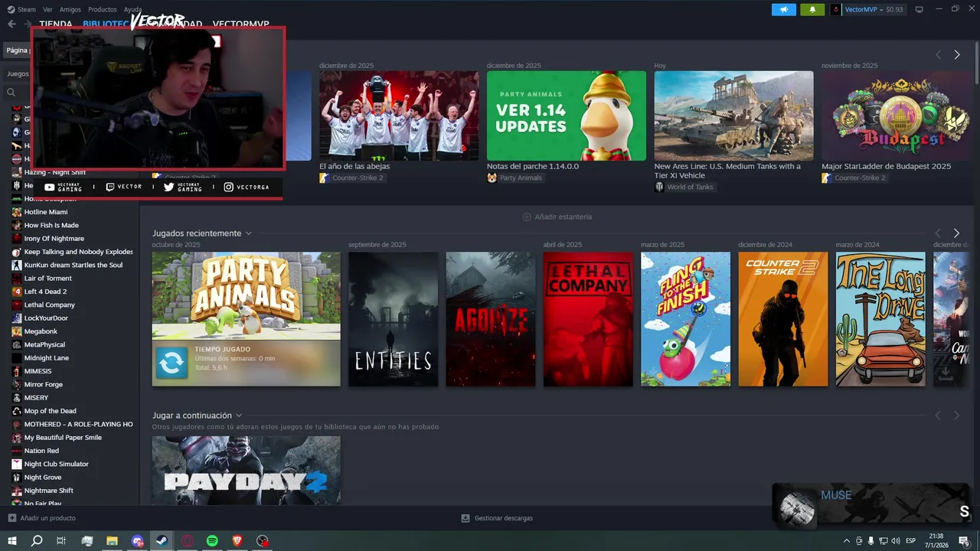Click the Añadir estantería plus icon
Viewport: 980px width, 551px height.
pyautogui.click(x=527, y=217)
